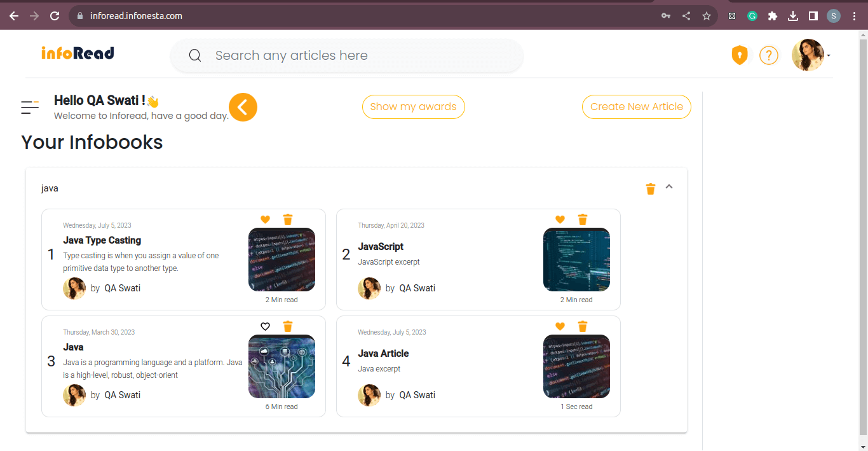Click the Create New Article button
This screenshot has width=868, height=451.
point(636,107)
